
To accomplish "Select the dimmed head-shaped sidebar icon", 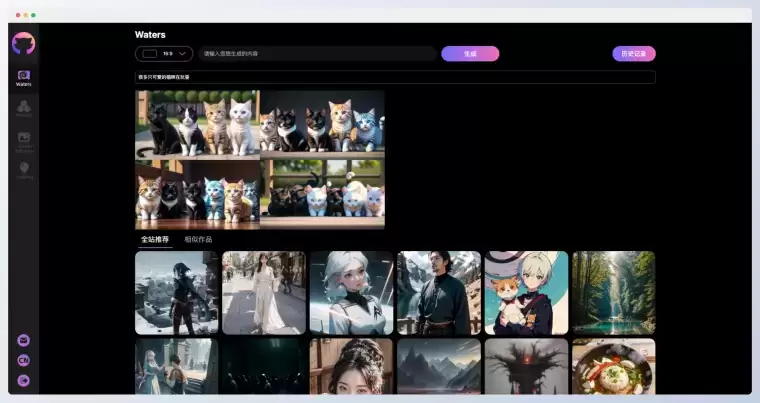I will tap(24, 170).
